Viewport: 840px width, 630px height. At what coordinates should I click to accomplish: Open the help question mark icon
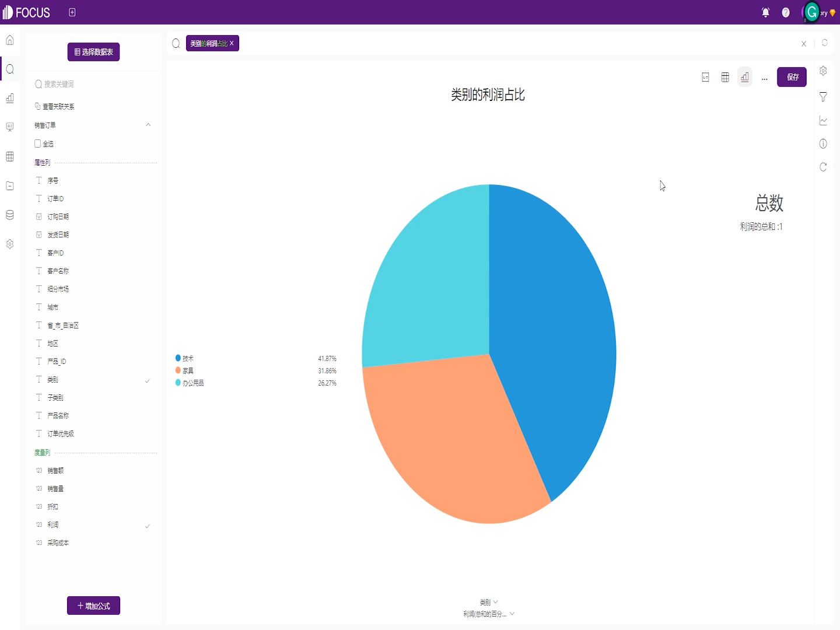786,12
